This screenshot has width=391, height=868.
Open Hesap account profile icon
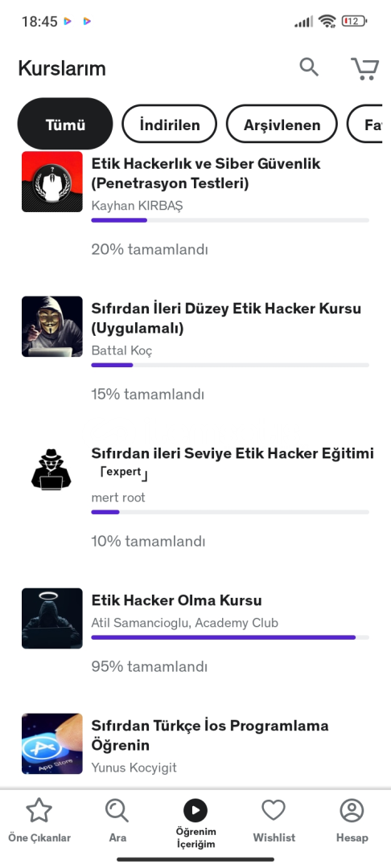[x=352, y=810]
